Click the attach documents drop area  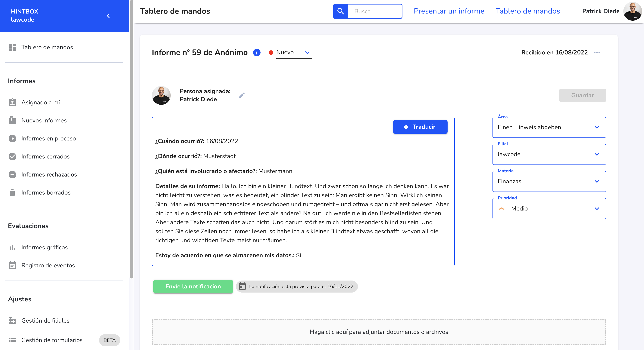[x=379, y=332]
